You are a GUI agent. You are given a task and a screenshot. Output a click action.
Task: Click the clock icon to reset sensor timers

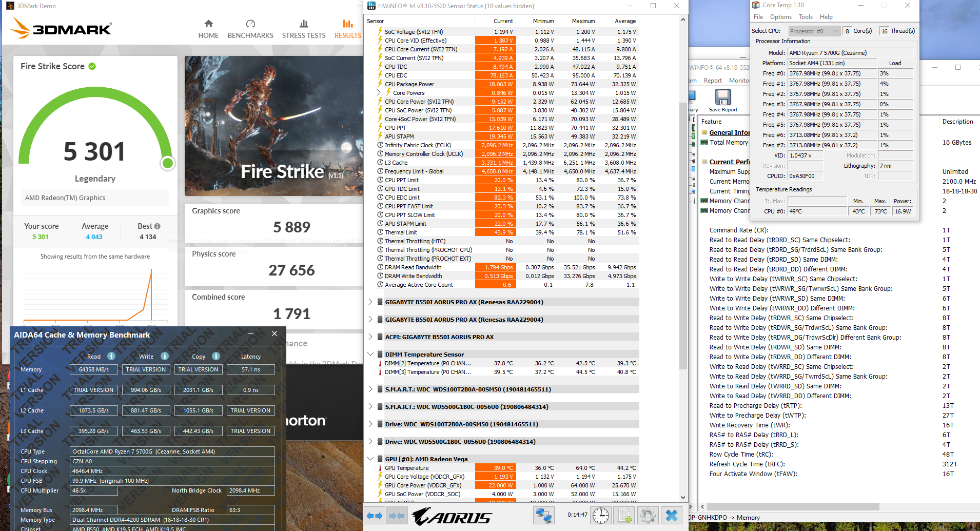tap(600, 516)
